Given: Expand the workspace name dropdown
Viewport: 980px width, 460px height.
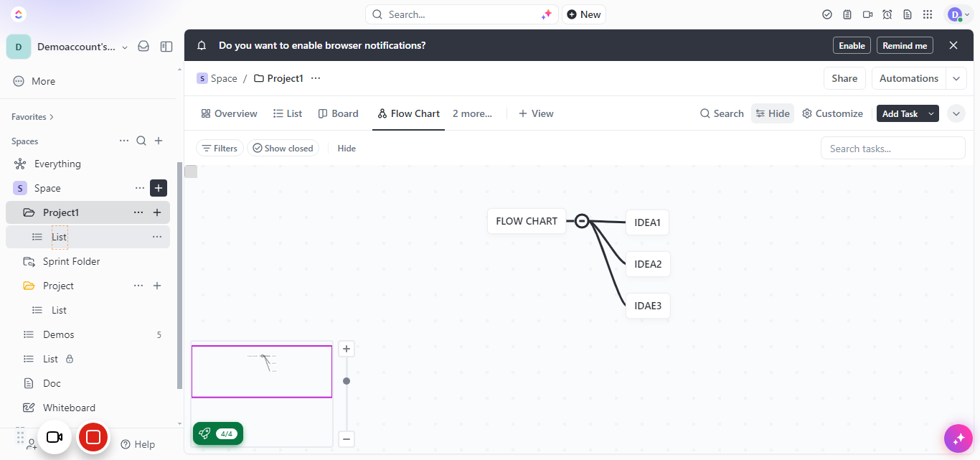Looking at the screenshot, I should pyautogui.click(x=125, y=47).
